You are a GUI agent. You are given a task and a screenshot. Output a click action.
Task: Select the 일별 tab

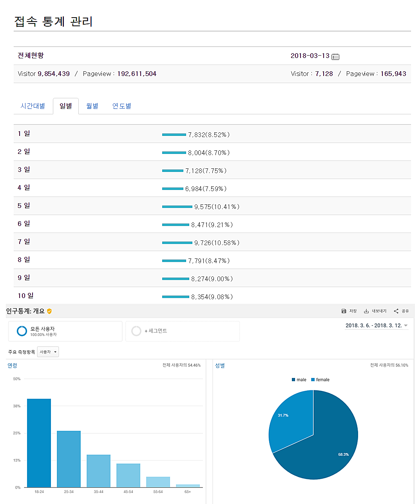click(x=66, y=106)
